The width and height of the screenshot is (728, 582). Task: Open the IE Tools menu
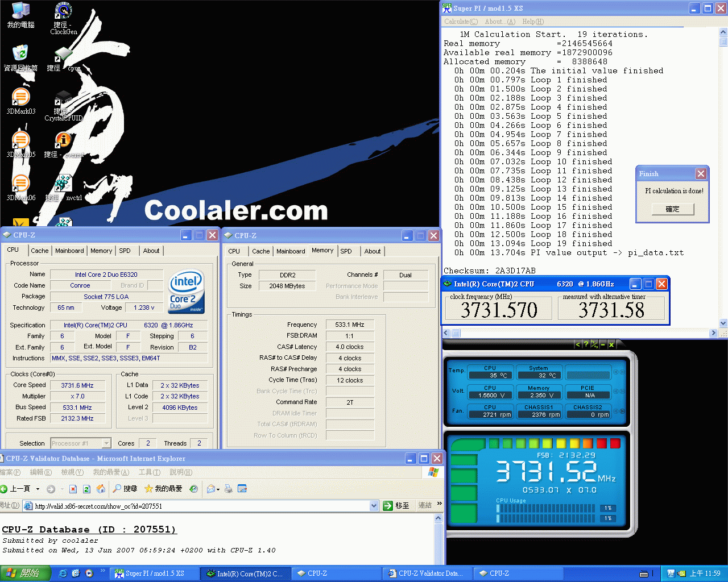(150, 472)
